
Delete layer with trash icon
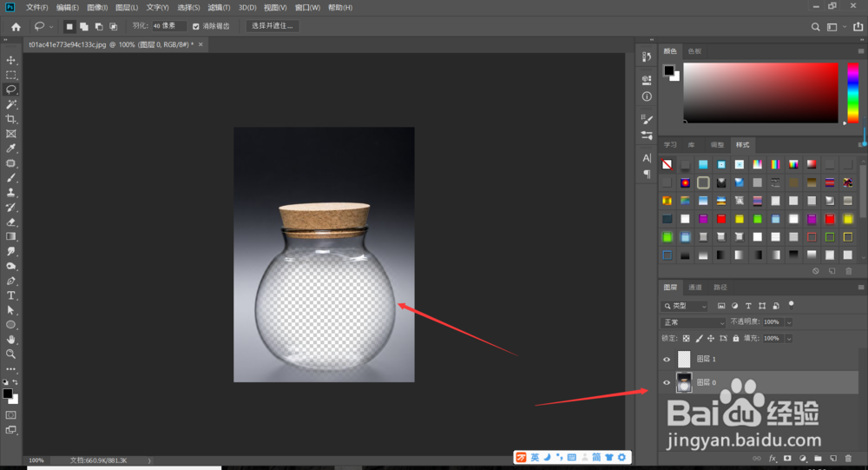coord(848,459)
